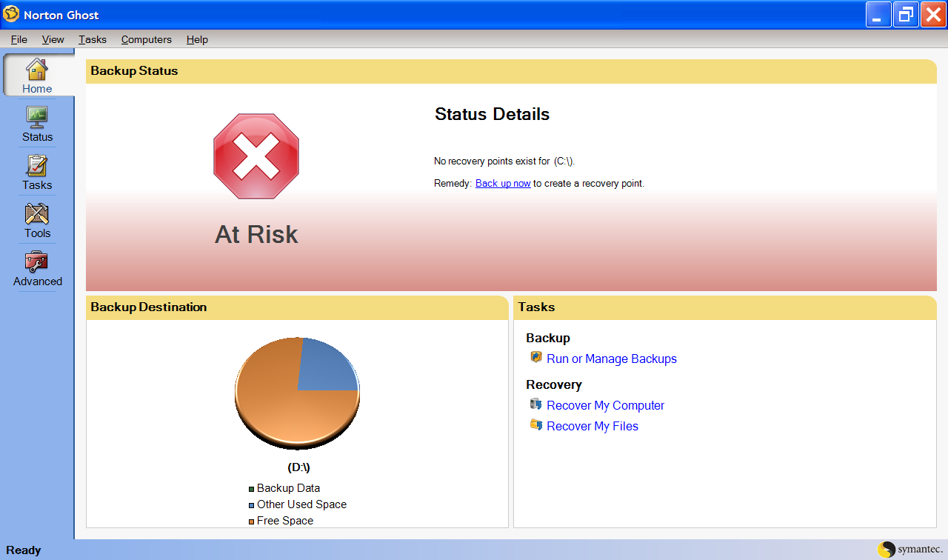Click the blue slice of pie chart
Image resolution: width=948 pixels, height=560 pixels.
click(x=326, y=367)
